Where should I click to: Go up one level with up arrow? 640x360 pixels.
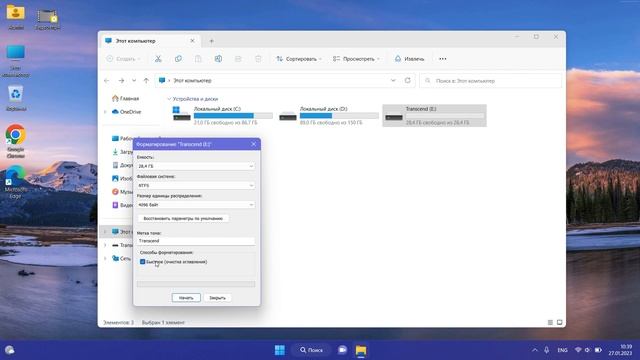[x=146, y=81]
